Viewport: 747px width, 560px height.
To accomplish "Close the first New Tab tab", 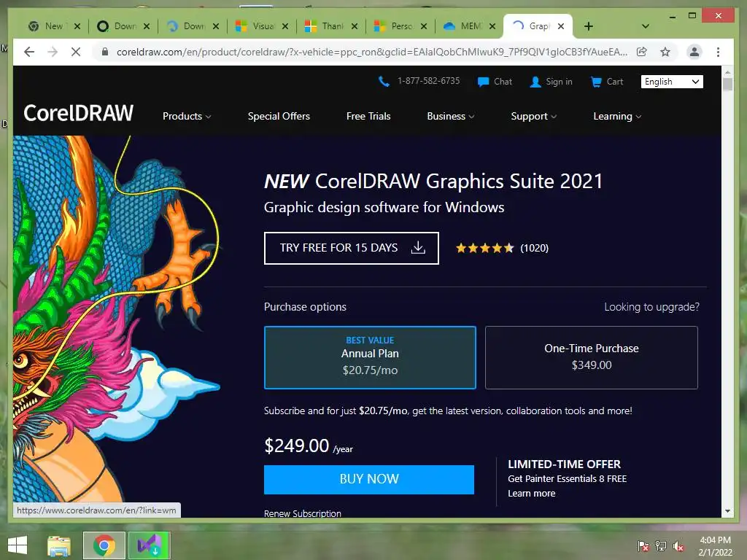I will [77, 26].
